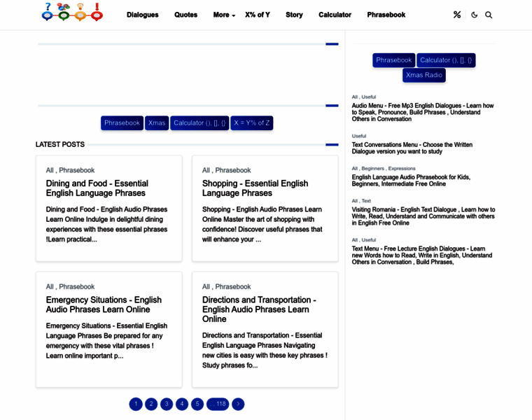This screenshot has width=532, height=420.
Task: Click All category on Emergency Situations card
Action: pos(50,286)
